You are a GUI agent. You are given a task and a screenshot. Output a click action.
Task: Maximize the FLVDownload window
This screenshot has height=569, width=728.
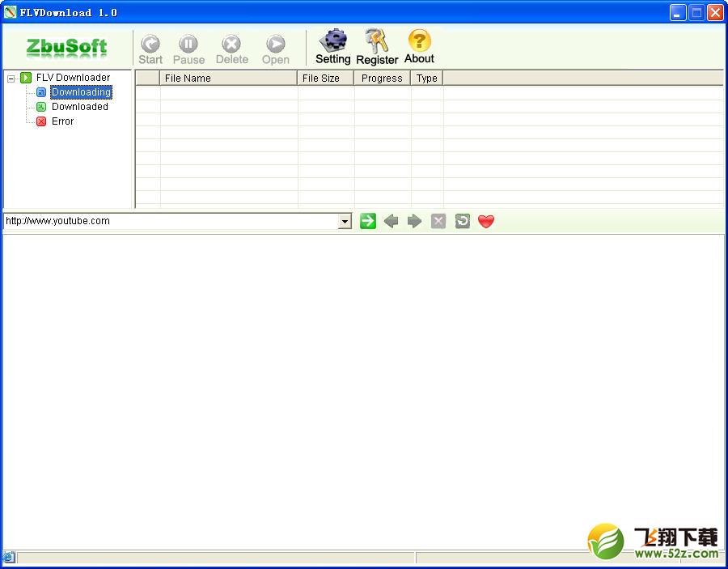(696, 12)
